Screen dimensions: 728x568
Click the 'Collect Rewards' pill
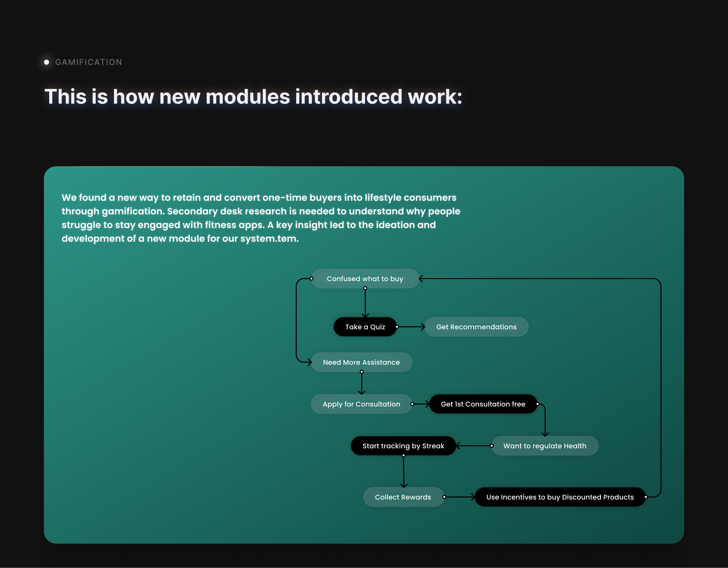pos(403,497)
